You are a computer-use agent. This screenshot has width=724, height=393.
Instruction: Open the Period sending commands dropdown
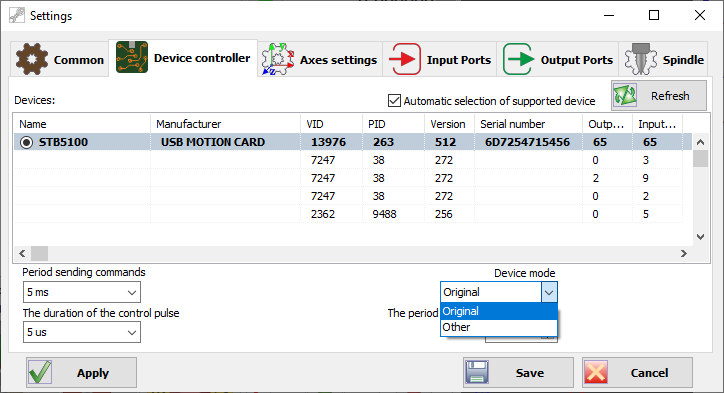pos(82,292)
